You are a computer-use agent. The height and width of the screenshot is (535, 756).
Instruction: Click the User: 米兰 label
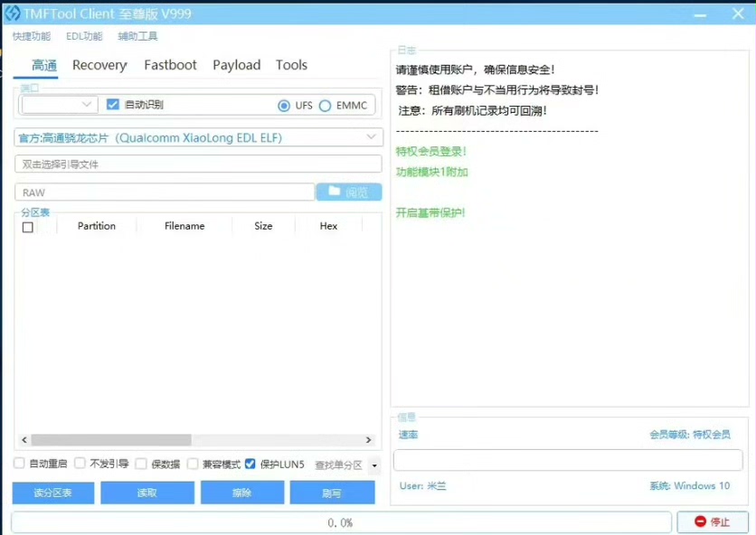click(423, 486)
